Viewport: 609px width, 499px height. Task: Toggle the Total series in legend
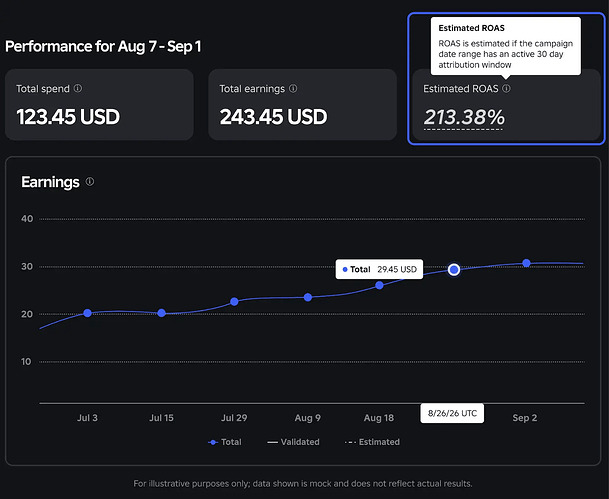tap(225, 442)
